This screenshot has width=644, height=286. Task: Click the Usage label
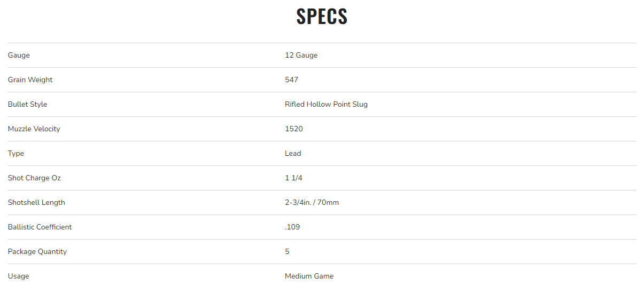[18, 276]
